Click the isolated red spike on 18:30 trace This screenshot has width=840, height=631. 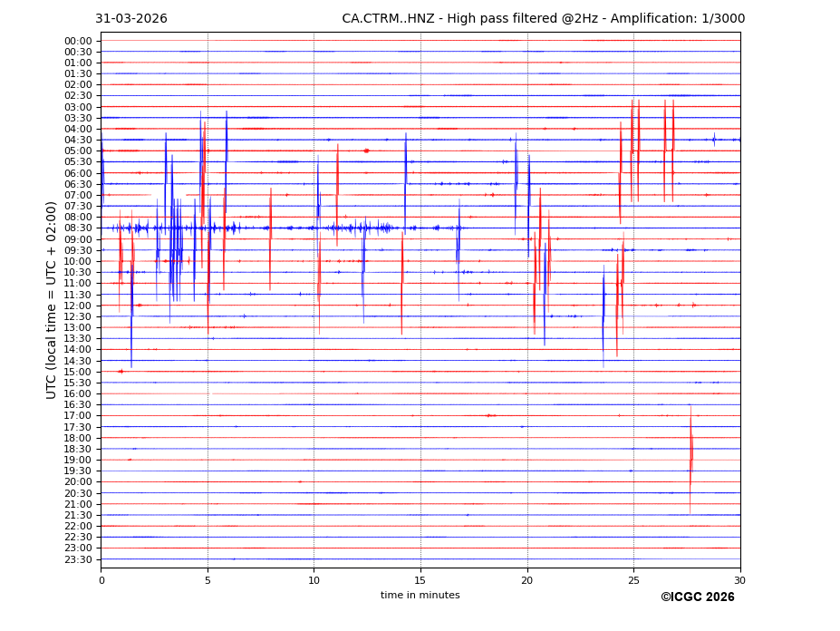tap(690, 451)
